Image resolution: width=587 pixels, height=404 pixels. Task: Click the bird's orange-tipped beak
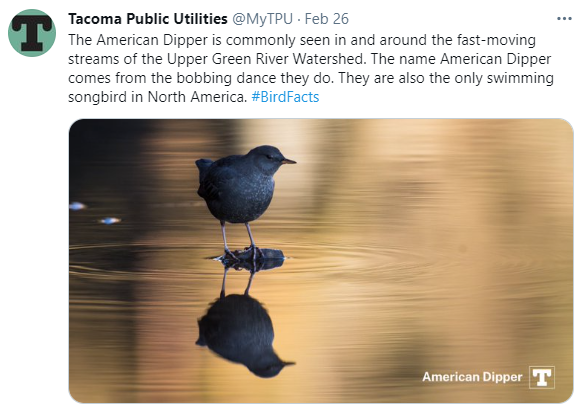289,161
